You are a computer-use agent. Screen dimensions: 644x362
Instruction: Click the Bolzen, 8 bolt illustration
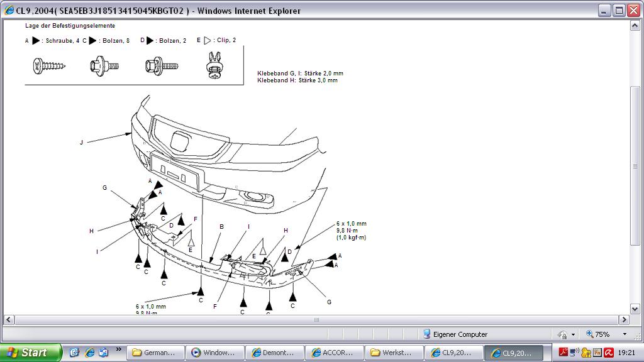[104, 65]
